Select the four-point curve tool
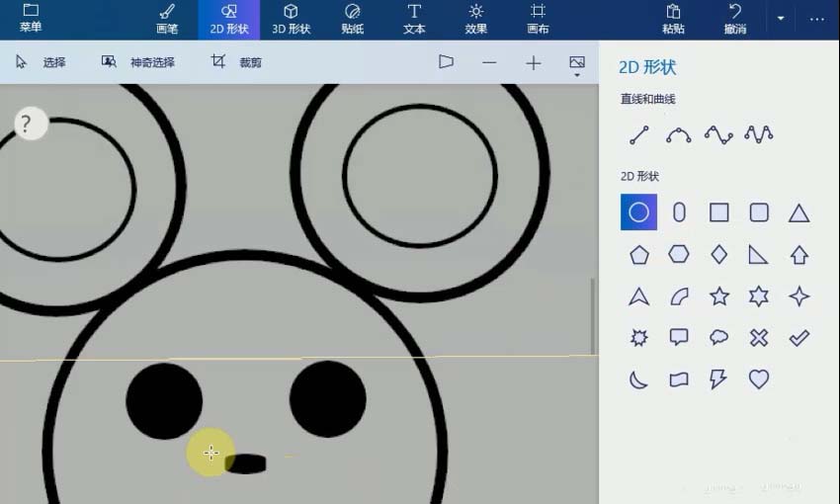The image size is (840, 504). 718,135
